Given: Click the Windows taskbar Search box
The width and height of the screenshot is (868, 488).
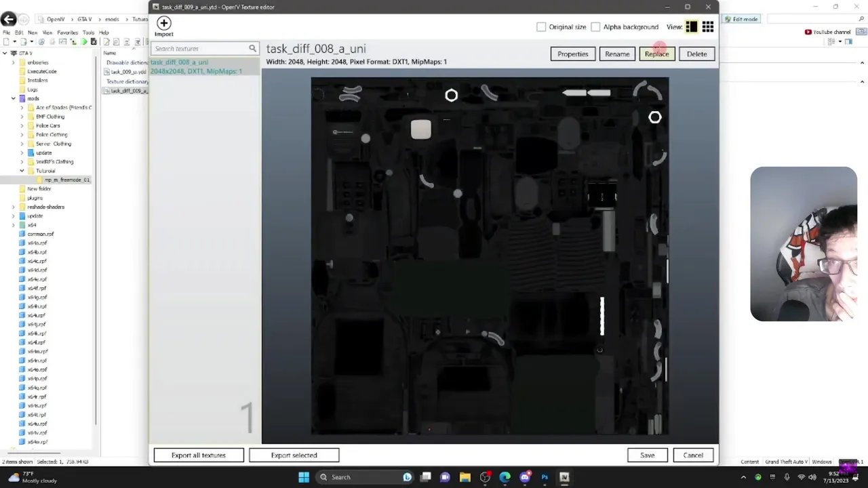Looking at the screenshot, I should pyautogui.click(x=365, y=477).
